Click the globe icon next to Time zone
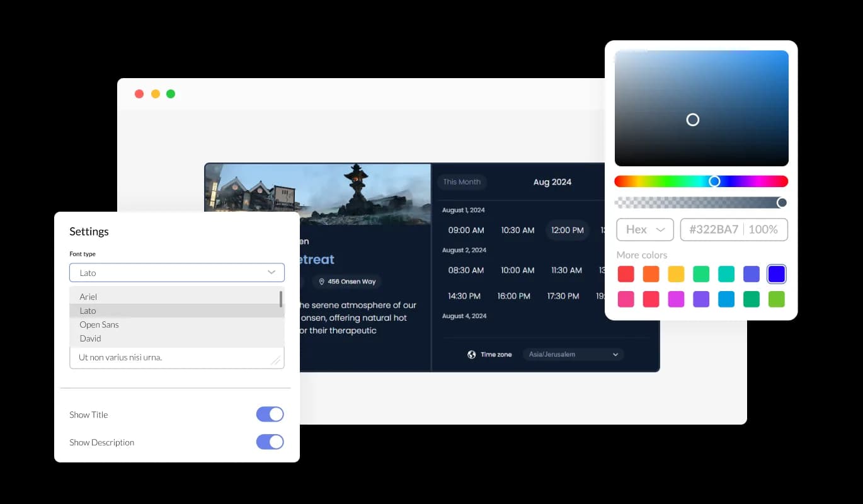This screenshot has height=504, width=863. [471, 354]
